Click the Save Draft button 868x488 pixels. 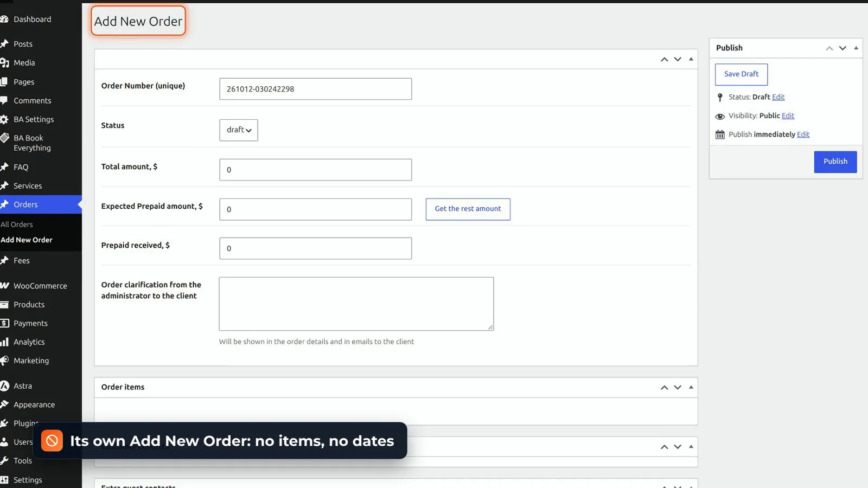[741, 74]
